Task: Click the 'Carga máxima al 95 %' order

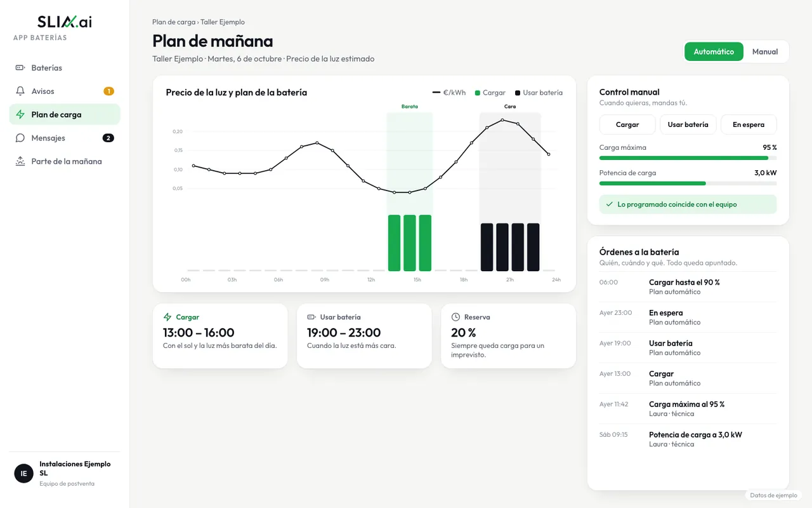Action: 688,409
